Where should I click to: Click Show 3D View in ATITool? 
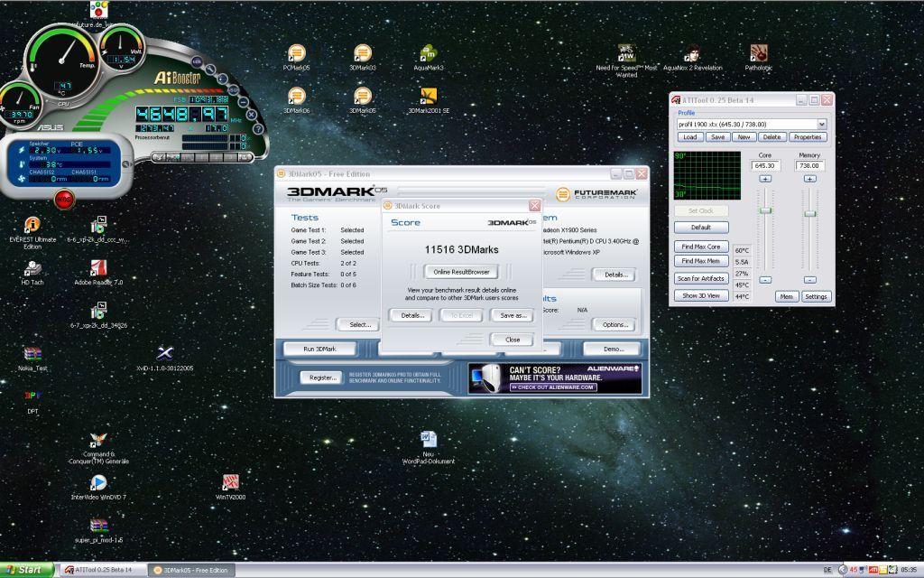[x=701, y=295]
